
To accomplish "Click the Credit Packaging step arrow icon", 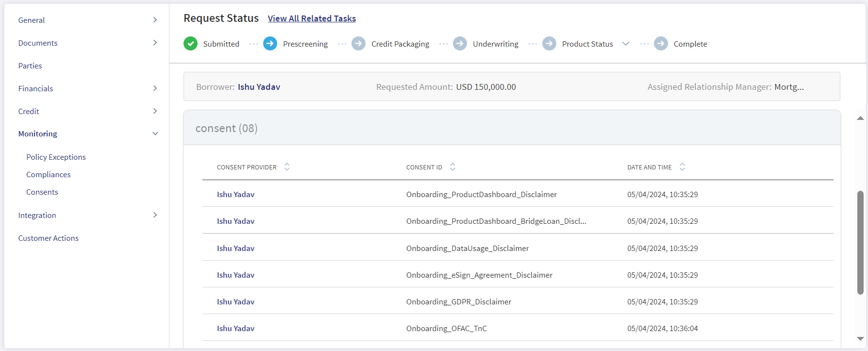I will 358,44.
